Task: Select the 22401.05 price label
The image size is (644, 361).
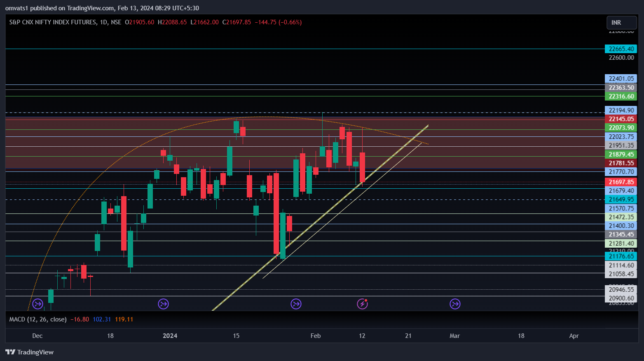Action: pyautogui.click(x=621, y=79)
